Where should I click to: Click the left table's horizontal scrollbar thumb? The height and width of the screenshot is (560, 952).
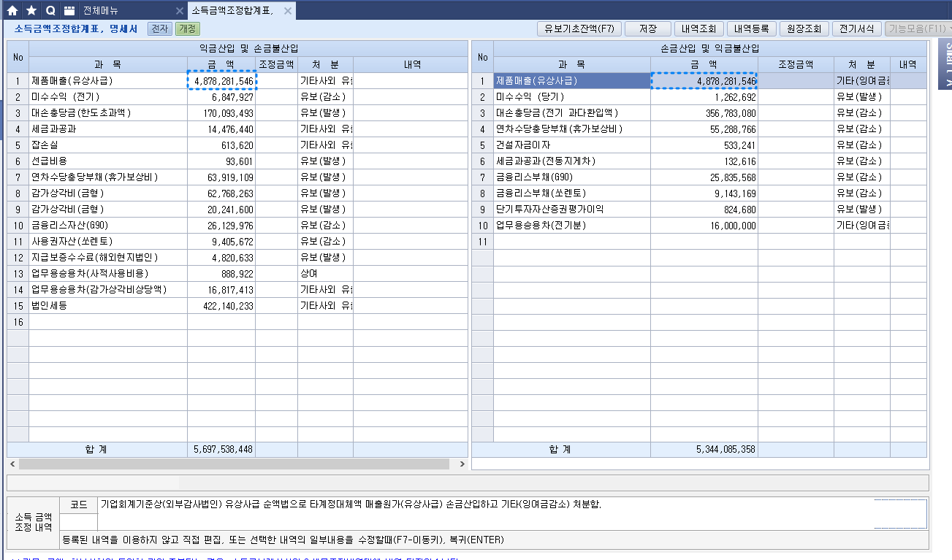pos(235,464)
